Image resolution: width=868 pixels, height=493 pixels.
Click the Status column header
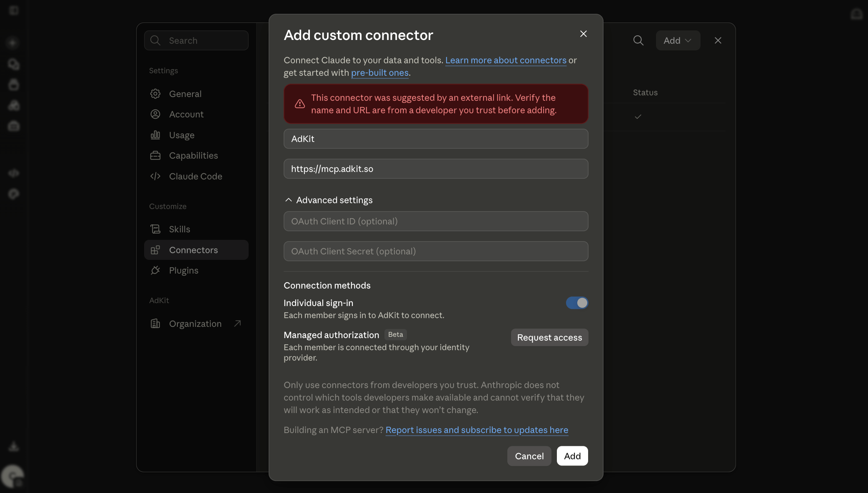point(645,92)
